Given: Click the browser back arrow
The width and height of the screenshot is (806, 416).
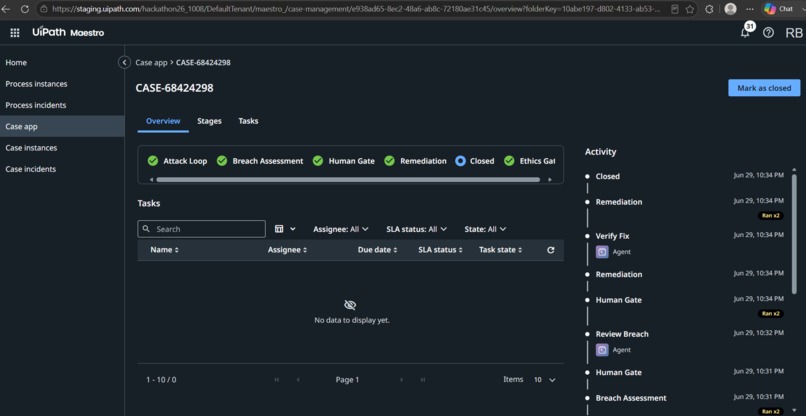Looking at the screenshot, I should [x=6, y=9].
